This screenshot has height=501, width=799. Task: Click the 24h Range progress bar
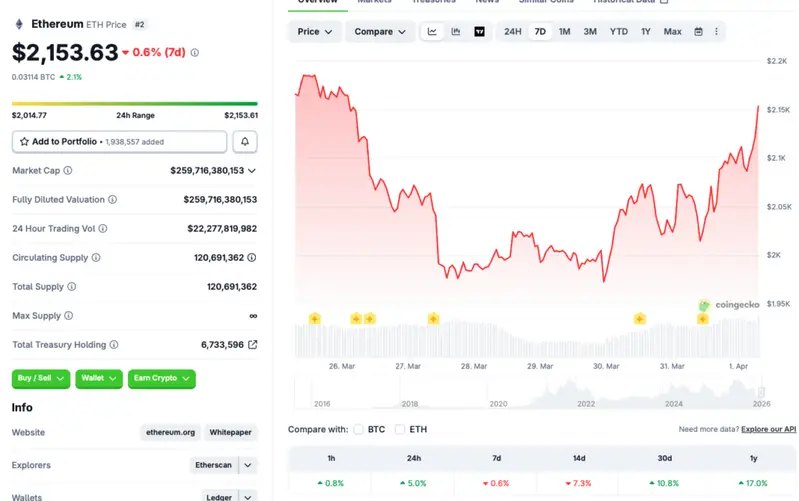coord(135,103)
